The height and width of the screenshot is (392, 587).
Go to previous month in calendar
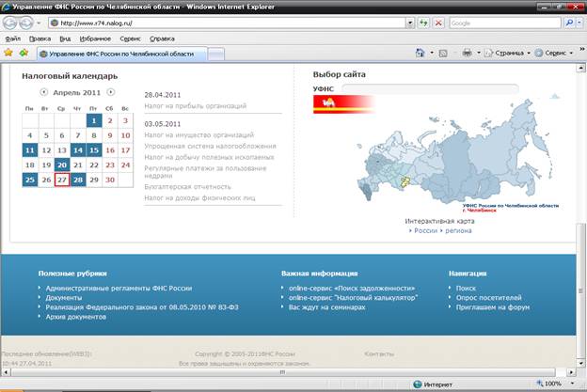coord(43,92)
